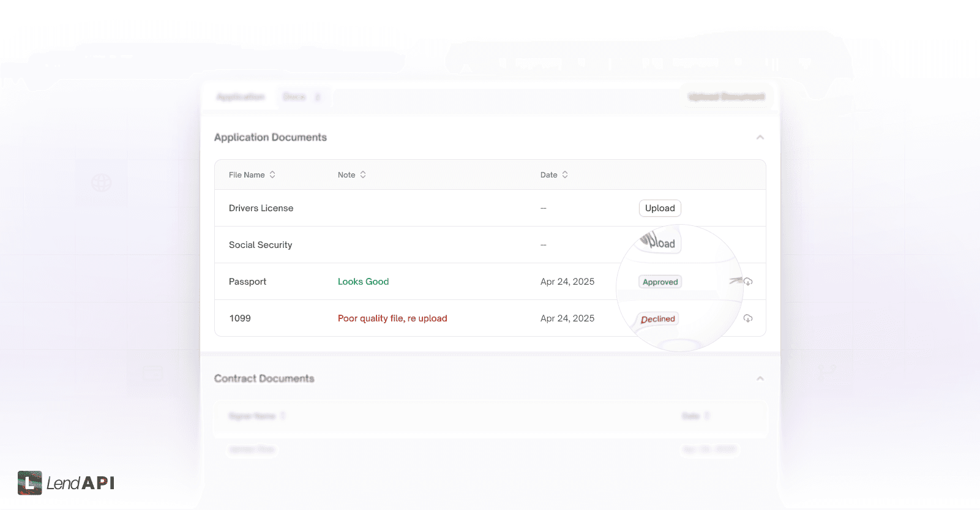Collapse the Application Documents section

[760, 137]
